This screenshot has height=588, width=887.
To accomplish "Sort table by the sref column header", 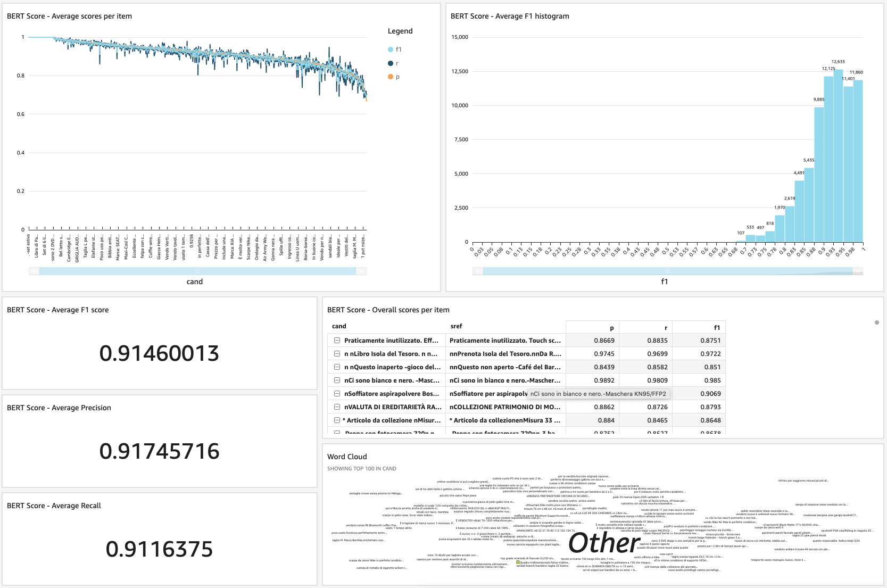I will coord(456,326).
